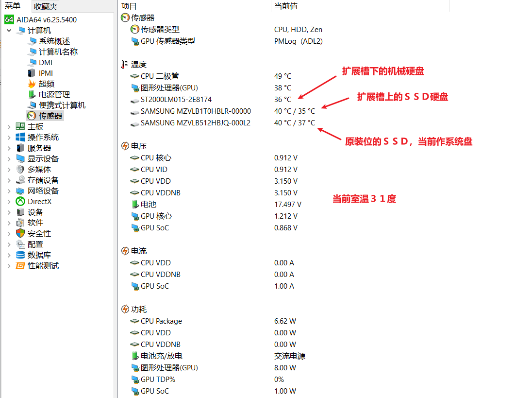Select the GPU TDP% row
This screenshot has height=398, width=532.
(x=207, y=380)
